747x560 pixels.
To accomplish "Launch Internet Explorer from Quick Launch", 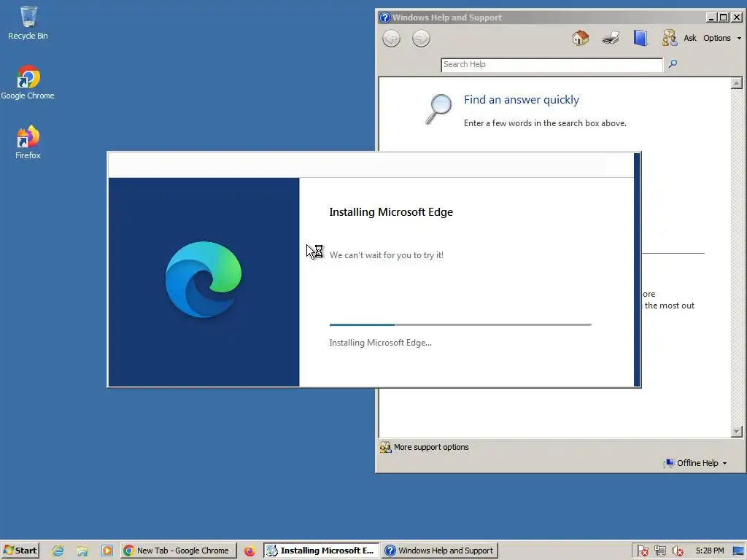I will tap(58, 551).
